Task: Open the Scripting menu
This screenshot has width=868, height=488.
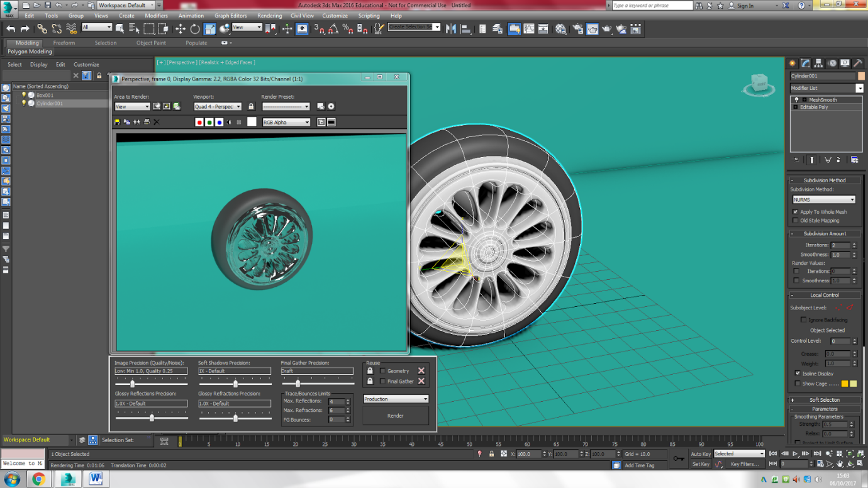Action: [369, 16]
